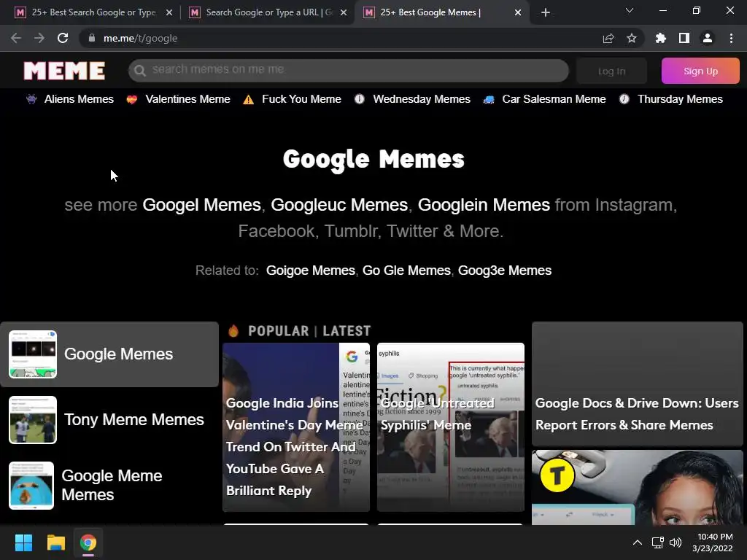This screenshot has height=560, width=747.
Task: Reload the current page
Action: [x=63, y=38]
